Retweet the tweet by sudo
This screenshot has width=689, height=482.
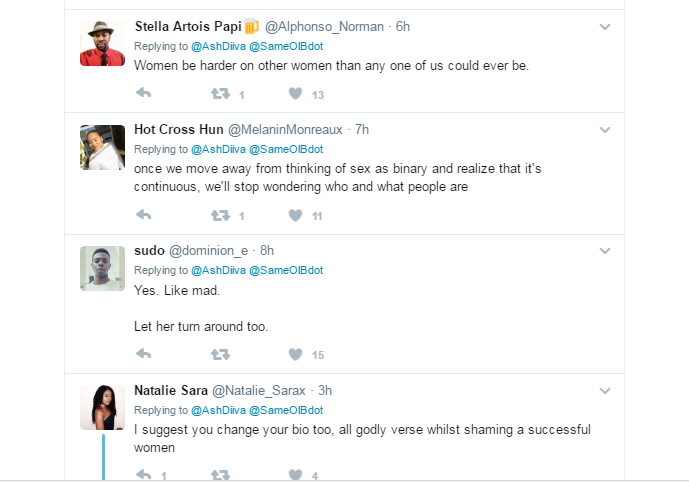(x=221, y=354)
